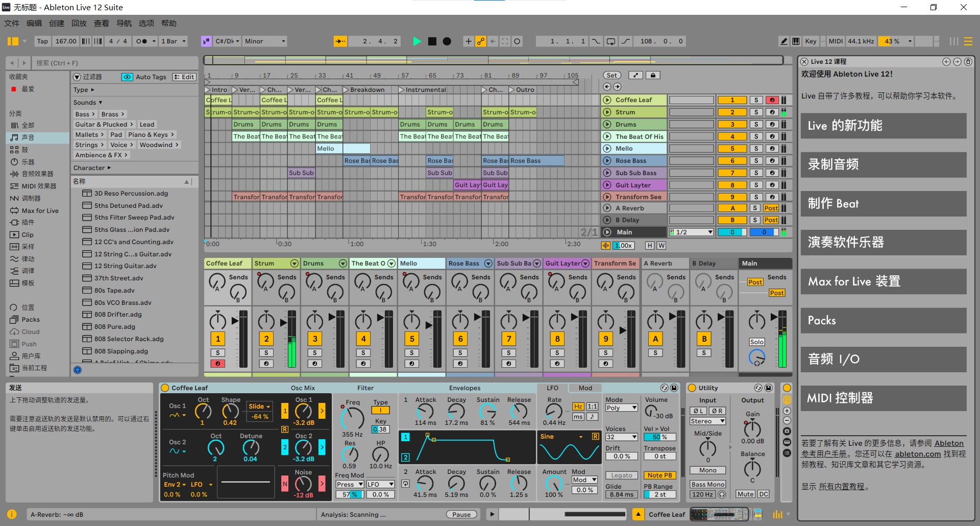Open the ableton.com link

click(x=918, y=454)
